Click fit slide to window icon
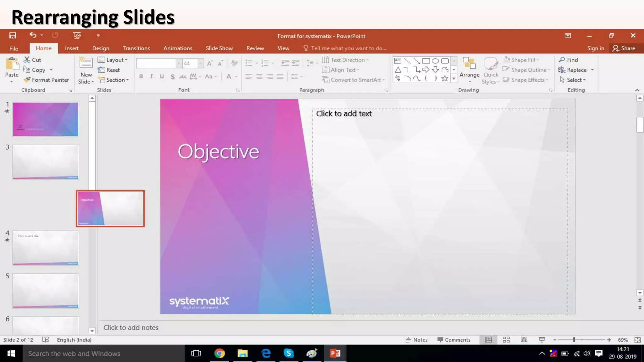Image resolution: width=644 pixels, height=362 pixels. (637, 340)
